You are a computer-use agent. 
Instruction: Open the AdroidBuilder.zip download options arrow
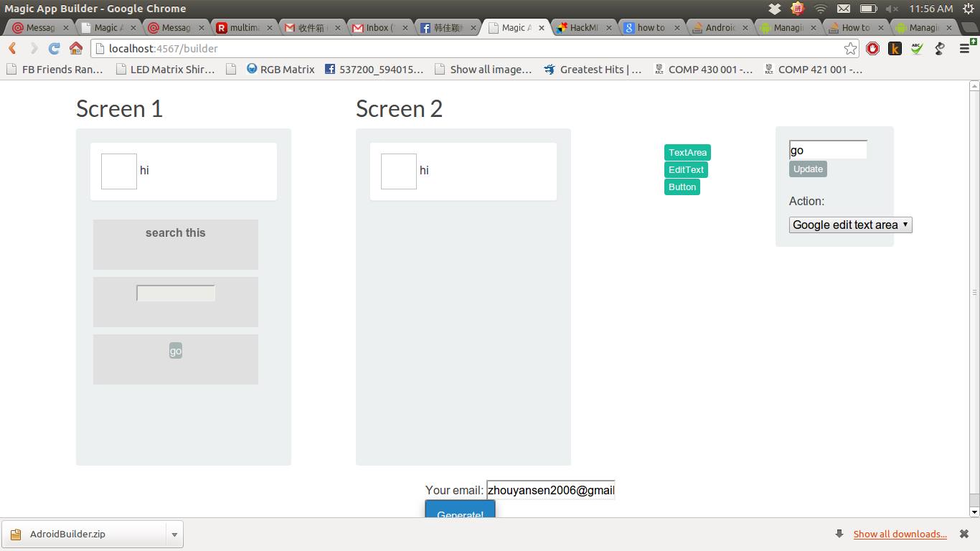(x=174, y=534)
